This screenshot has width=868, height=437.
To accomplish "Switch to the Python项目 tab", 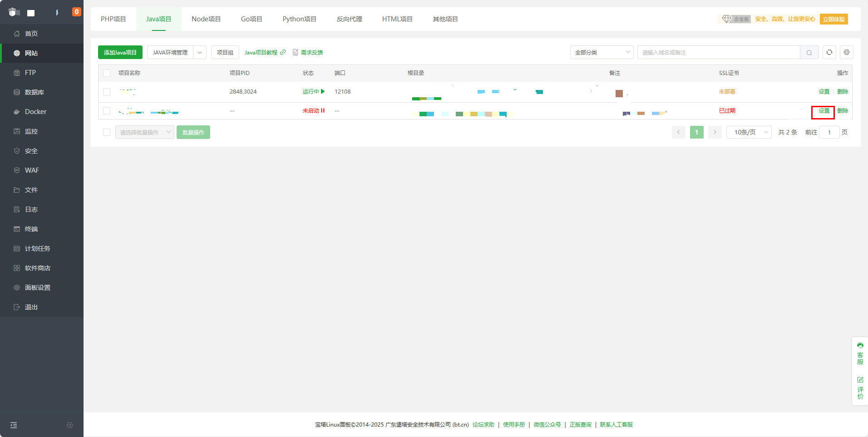I will [299, 19].
